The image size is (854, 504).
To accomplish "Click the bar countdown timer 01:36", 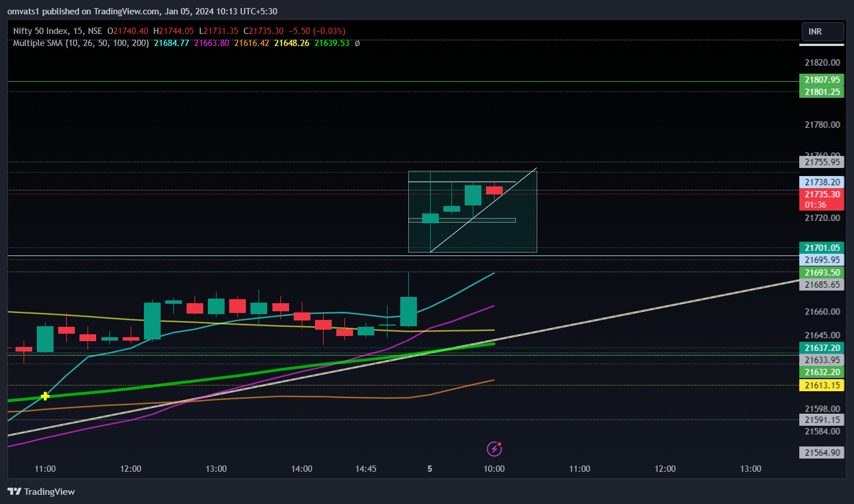I will (815, 205).
